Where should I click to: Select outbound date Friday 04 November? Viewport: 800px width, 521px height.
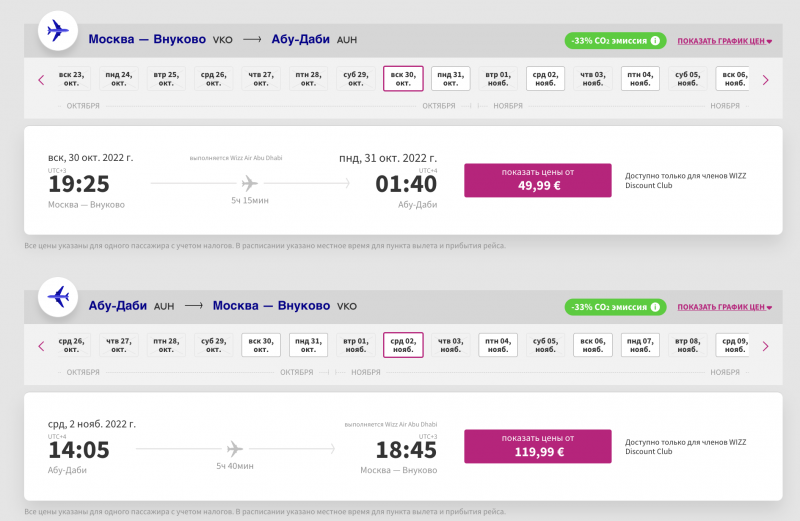pyautogui.click(x=640, y=79)
